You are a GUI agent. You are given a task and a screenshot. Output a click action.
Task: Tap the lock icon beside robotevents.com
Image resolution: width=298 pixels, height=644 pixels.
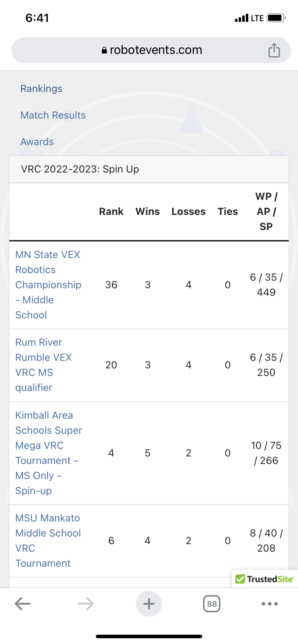[104, 50]
